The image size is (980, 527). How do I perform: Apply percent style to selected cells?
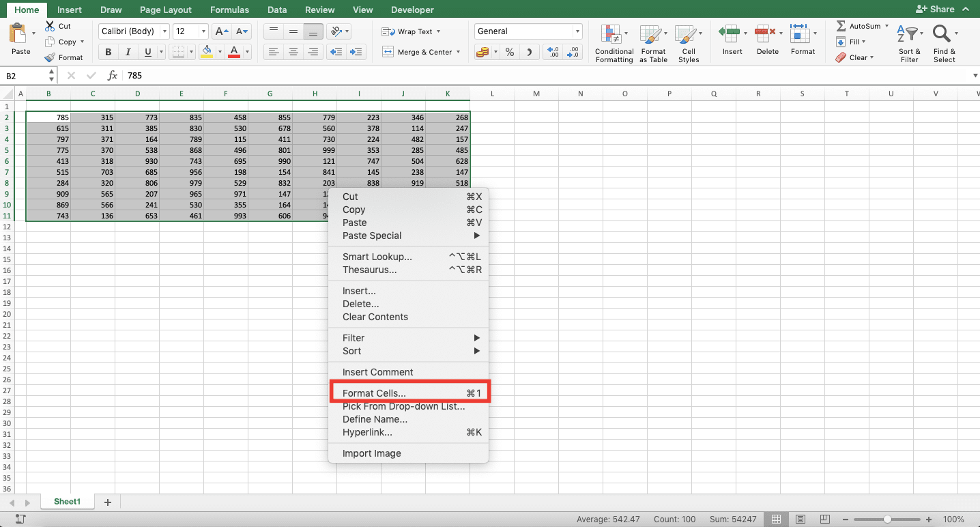coord(509,51)
